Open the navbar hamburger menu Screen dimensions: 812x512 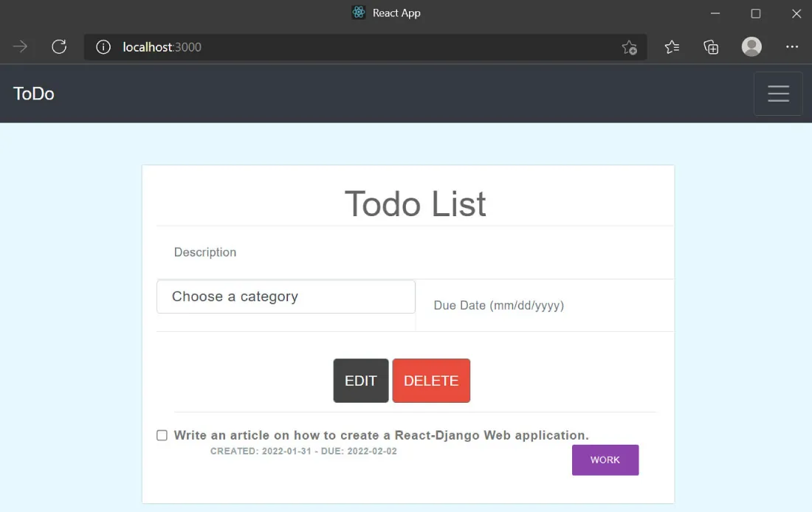(778, 94)
